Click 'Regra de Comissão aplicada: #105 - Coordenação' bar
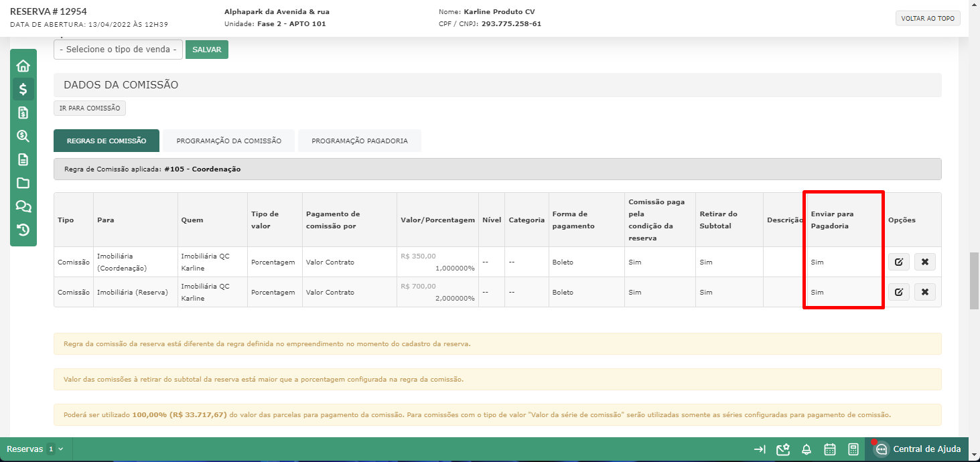This screenshot has height=462, width=980. point(498,169)
